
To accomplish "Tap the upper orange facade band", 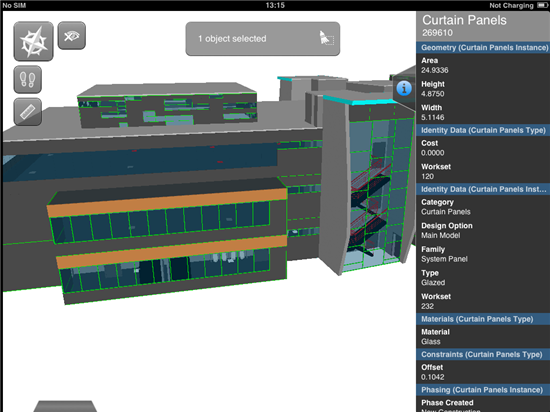I will 168,203.
